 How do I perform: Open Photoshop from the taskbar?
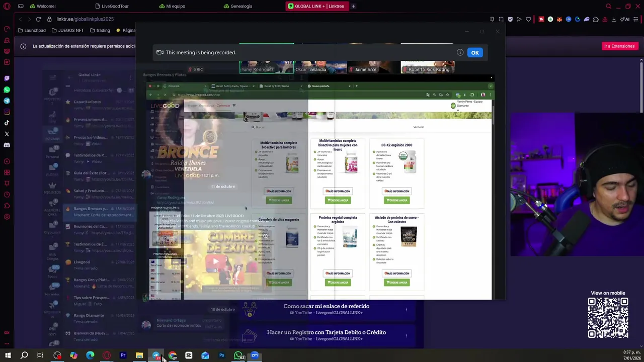pyautogui.click(x=221, y=355)
